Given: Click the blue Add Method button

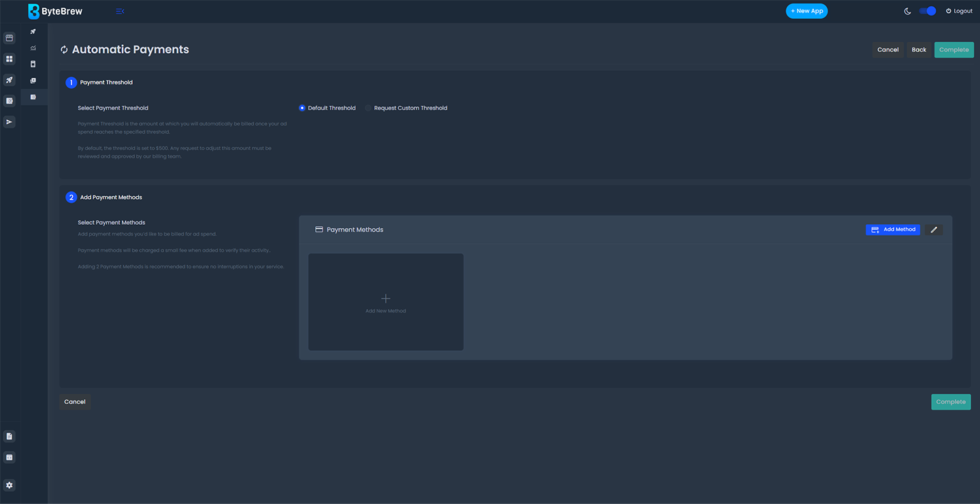Looking at the screenshot, I should [892, 230].
